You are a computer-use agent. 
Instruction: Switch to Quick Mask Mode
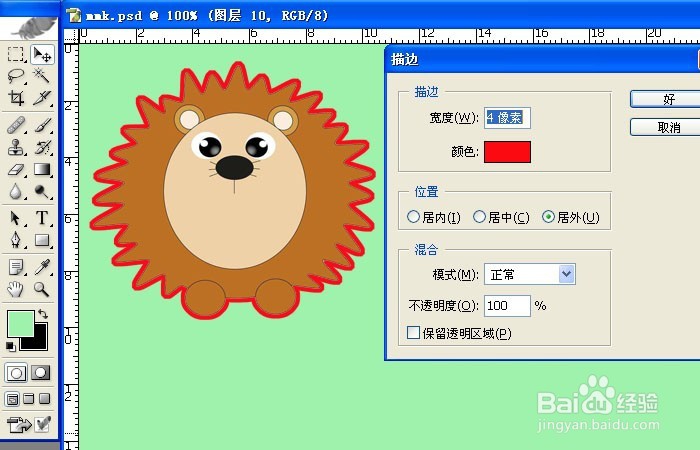point(41,373)
